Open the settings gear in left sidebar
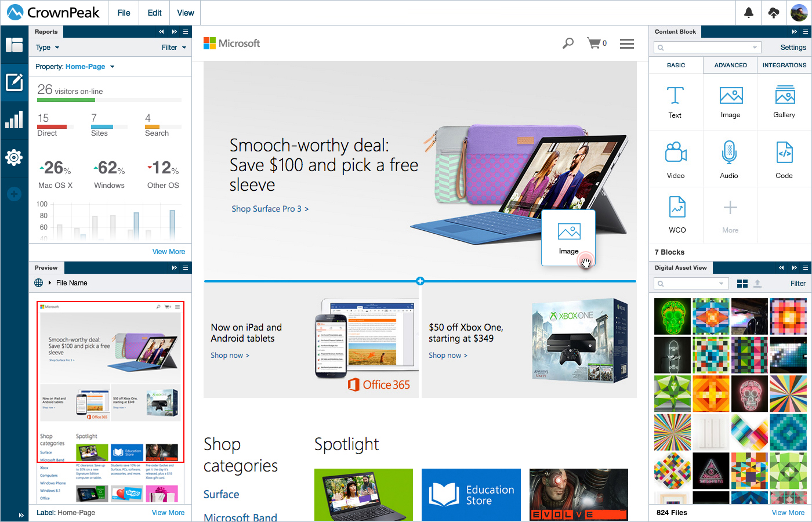The image size is (812, 522). (14, 157)
